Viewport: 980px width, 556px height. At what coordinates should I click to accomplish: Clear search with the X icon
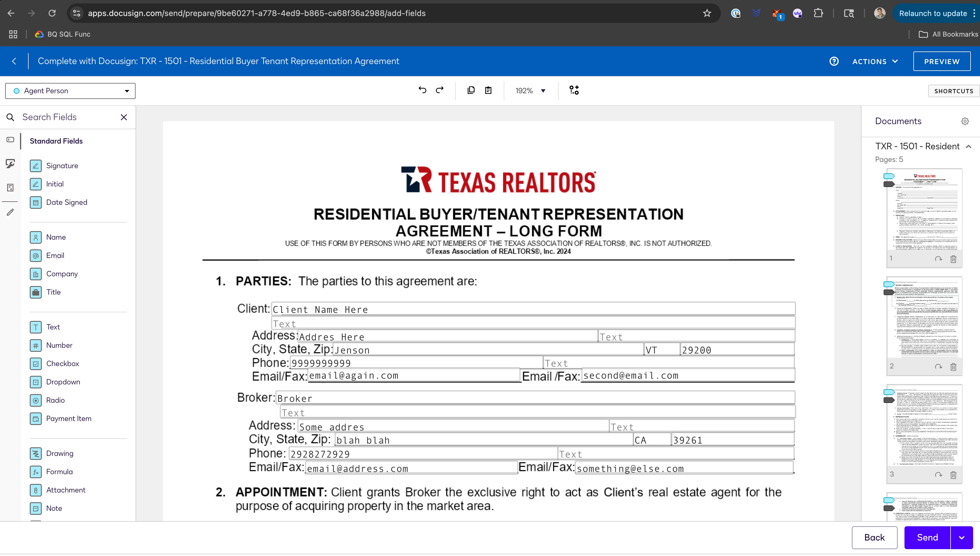[124, 117]
